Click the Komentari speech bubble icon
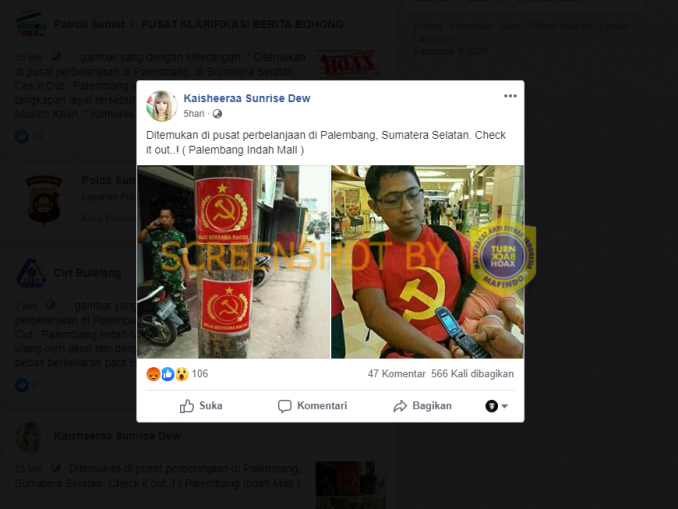This screenshot has width=678, height=509. coord(284,406)
